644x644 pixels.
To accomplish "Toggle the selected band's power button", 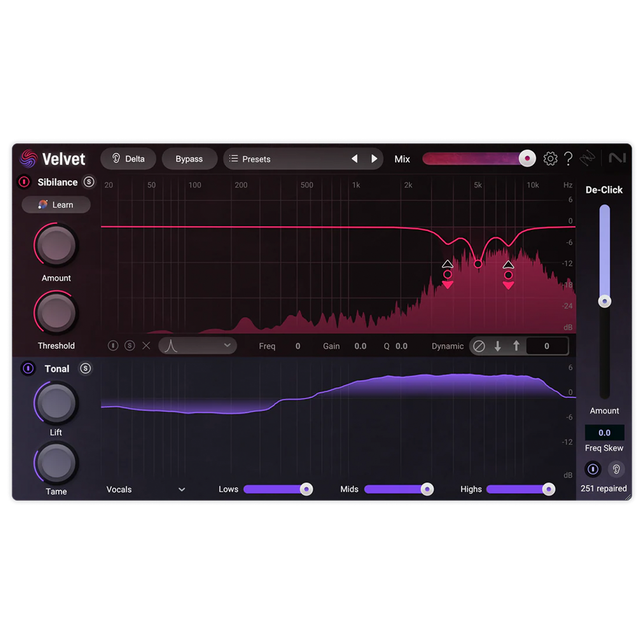I will (113, 345).
